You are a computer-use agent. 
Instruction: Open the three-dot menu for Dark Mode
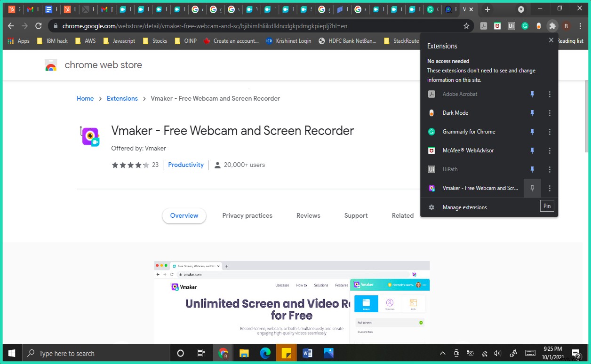(549, 113)
